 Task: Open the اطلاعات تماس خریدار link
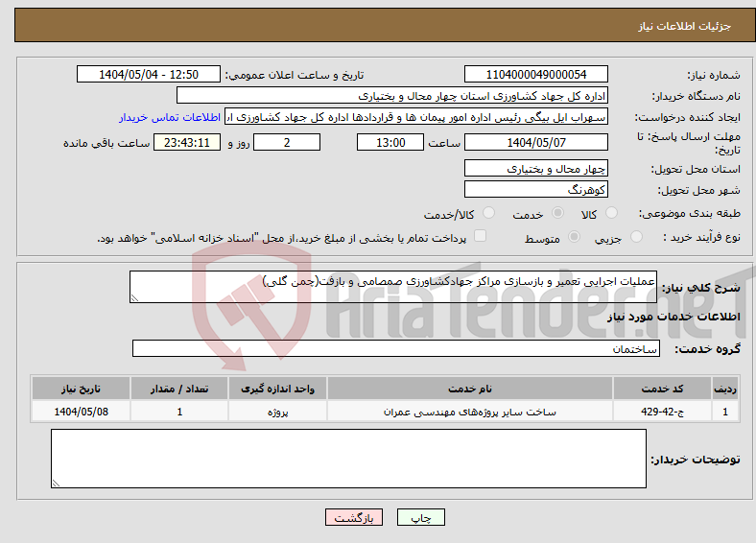tap(170, 117)
